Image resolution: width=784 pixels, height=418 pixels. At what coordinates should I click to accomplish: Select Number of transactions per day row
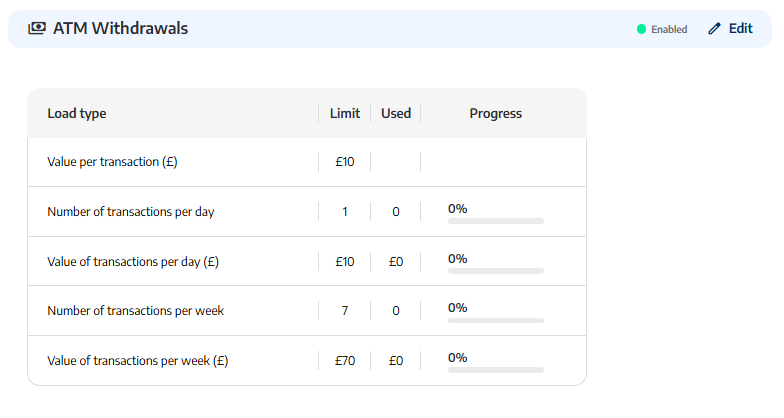307,212
